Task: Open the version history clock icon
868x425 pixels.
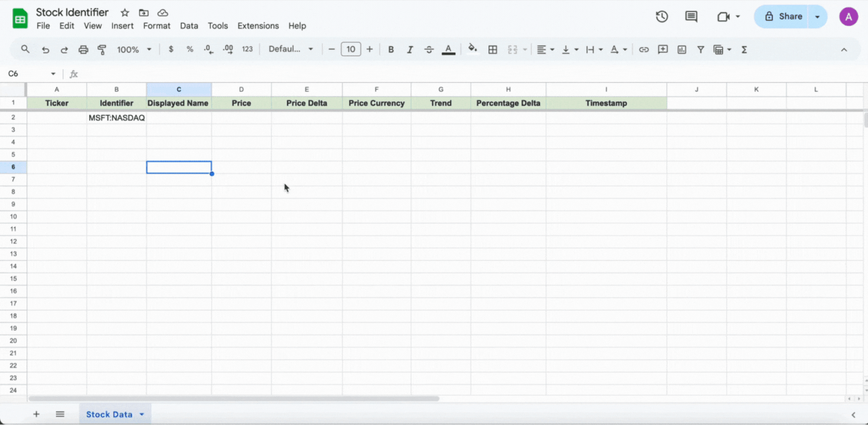Action: click(x=662, y=17)
